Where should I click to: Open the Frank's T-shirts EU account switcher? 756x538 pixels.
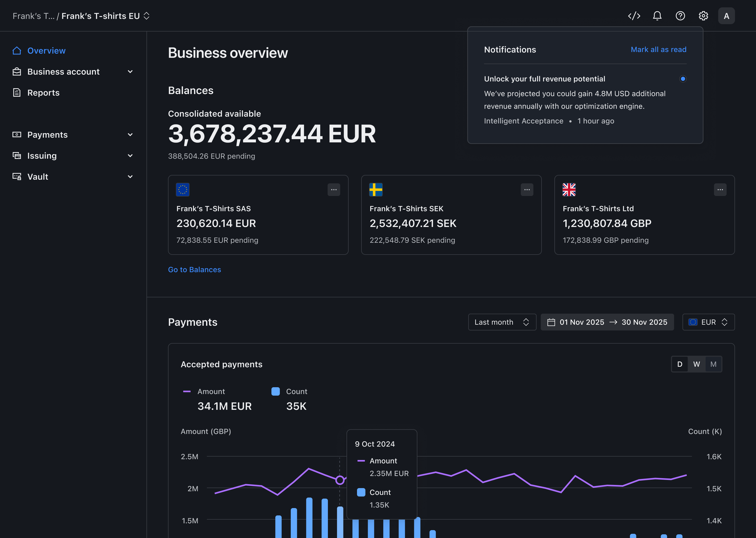tap(105, 16)
